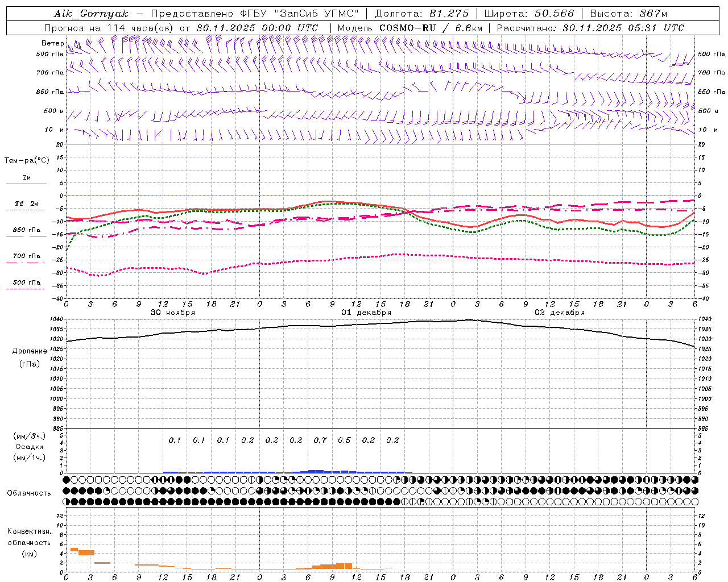Click the date label 30 ноября

[172, 313]
